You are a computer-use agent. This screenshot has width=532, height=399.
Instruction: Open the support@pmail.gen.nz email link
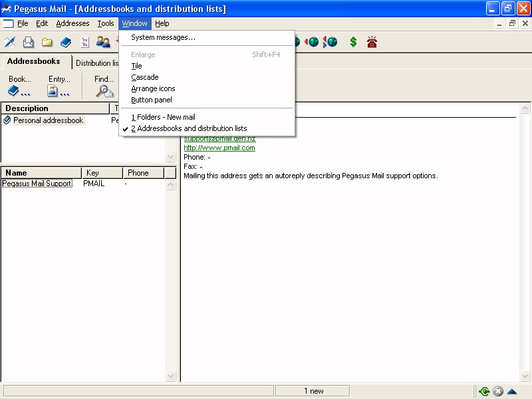pos(219,138)
